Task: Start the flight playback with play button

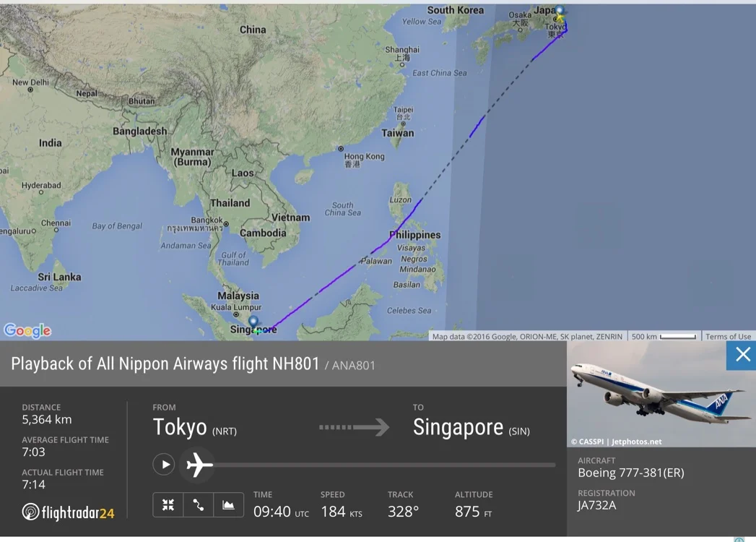Action: [x=164, y=464]
